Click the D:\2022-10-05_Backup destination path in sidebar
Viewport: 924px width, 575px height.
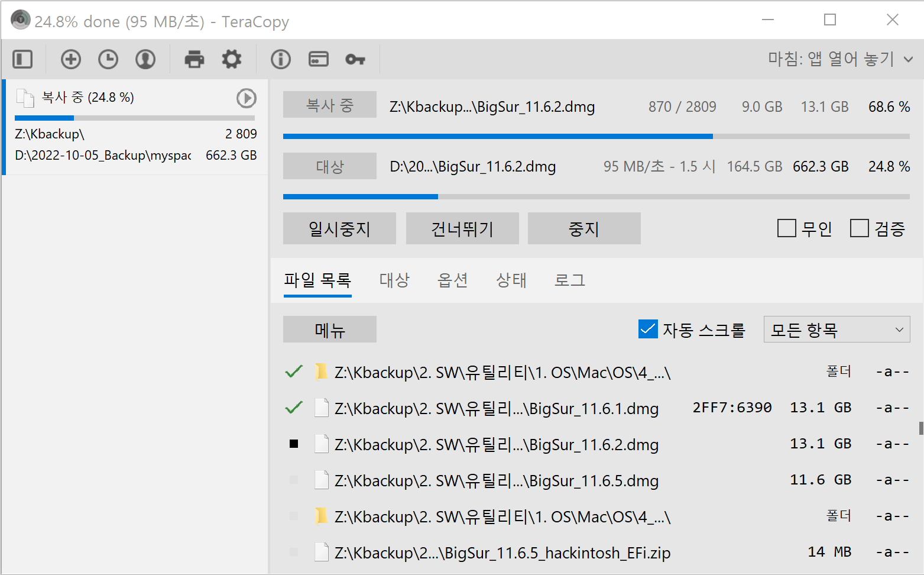click(103, 155)
